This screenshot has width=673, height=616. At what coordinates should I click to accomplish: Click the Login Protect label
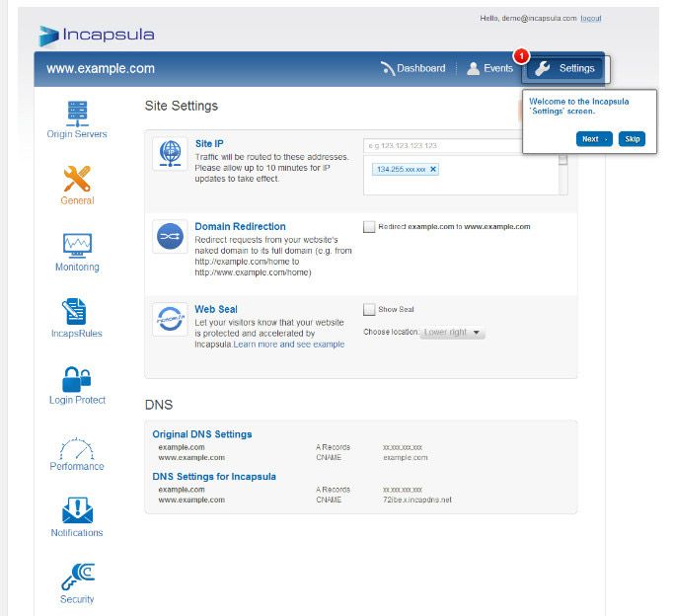pos(77,400)
